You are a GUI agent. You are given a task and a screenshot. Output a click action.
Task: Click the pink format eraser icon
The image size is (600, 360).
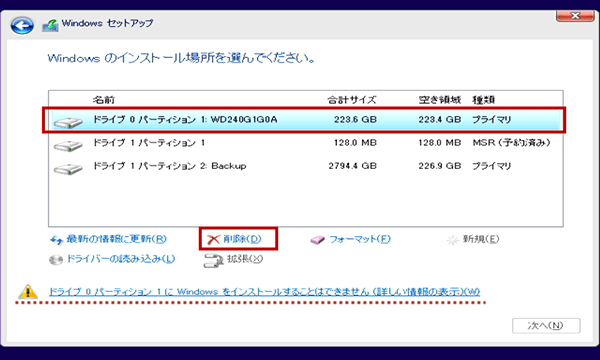(318, 240)
